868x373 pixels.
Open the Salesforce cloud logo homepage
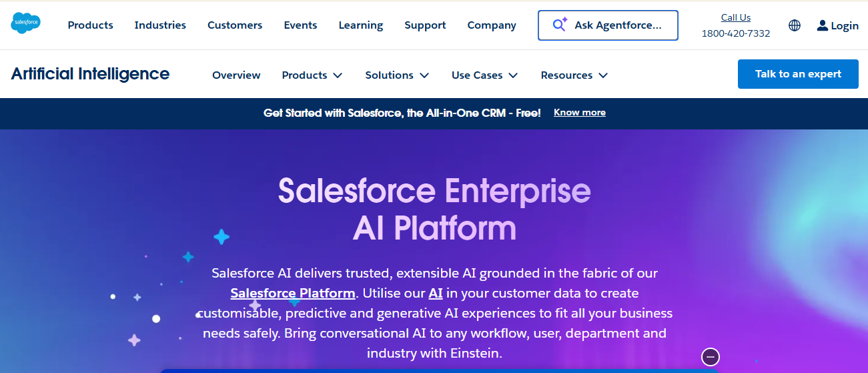coord(25,23)
